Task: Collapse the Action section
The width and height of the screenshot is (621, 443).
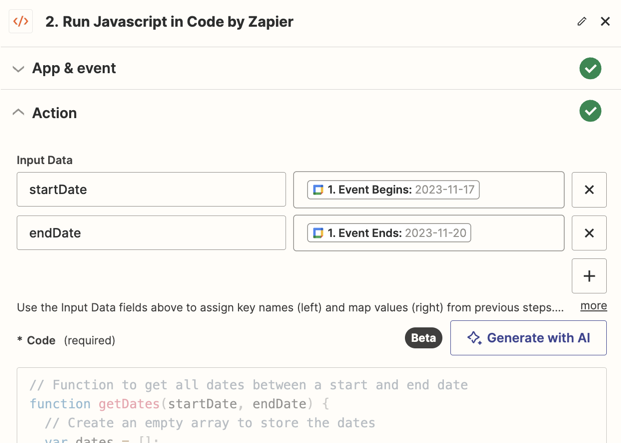Action: pos(18,113)
